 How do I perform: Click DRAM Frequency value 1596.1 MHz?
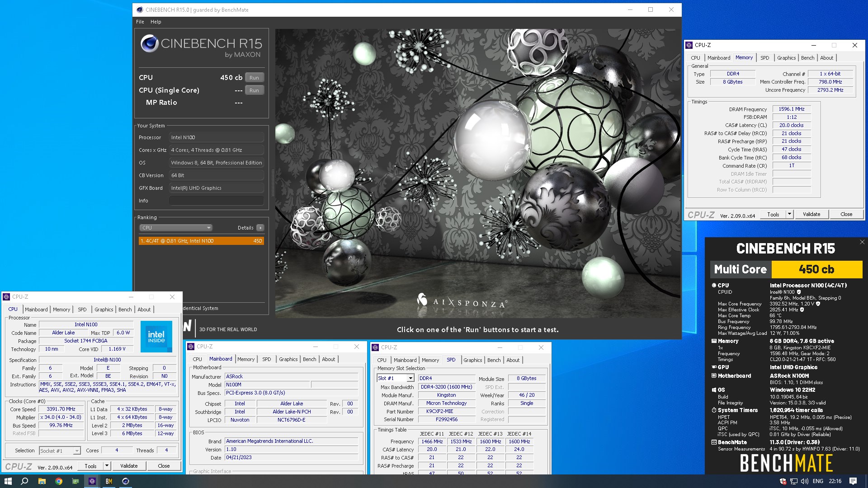point(792,109)
